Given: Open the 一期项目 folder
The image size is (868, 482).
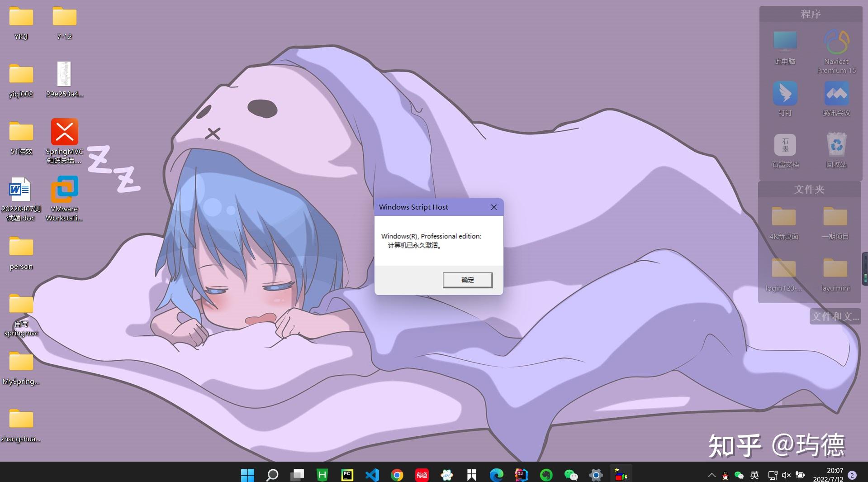Looking at the screenshot, I should click(835, 223).
